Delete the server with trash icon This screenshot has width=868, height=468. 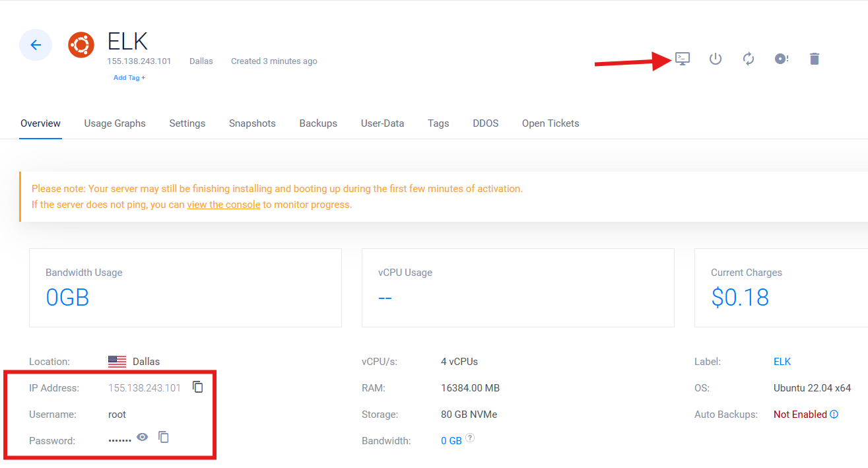(815, 59)
